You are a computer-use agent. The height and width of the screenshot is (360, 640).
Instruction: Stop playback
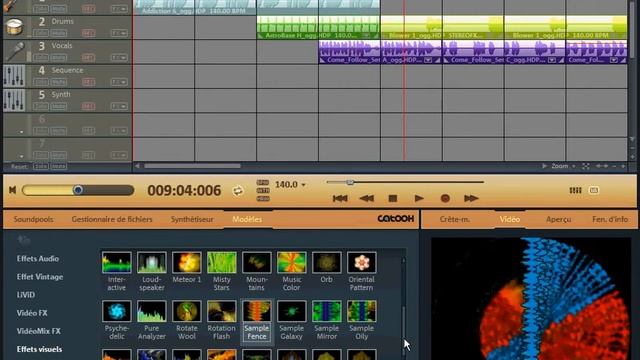pyautogui.click(x=393, y=198)
